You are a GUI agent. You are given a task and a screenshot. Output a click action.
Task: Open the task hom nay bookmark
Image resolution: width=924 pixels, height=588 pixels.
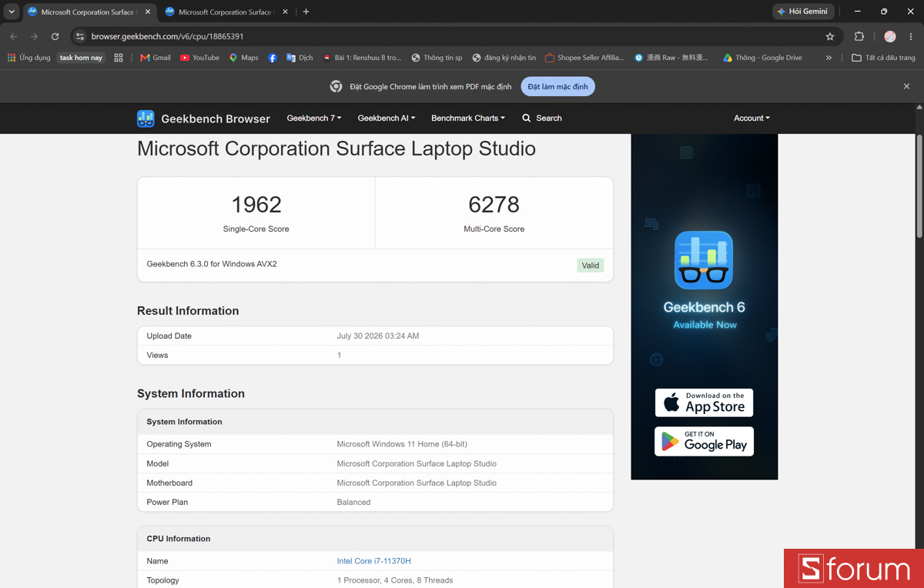click(x=81, y=58)
